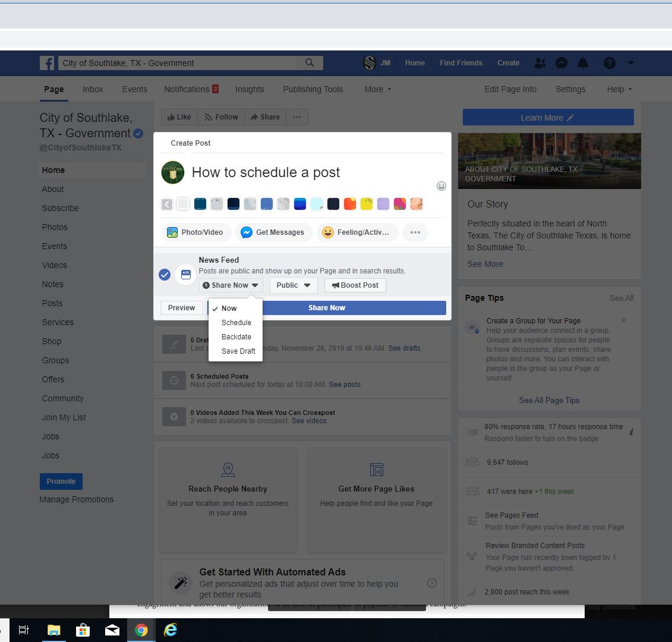Screen dimensions: 672x642
Task: Toggle the News Feed checkbox
Action: click(165, 275)
